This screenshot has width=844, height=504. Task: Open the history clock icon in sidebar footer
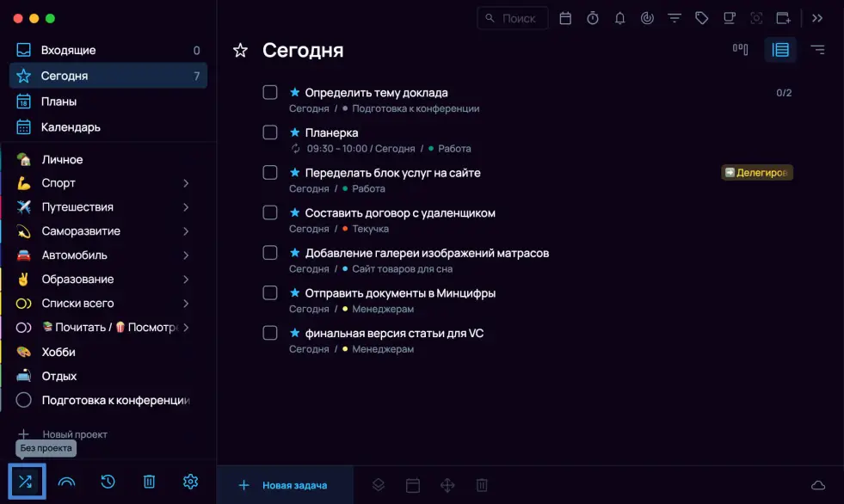click(108, 482)
